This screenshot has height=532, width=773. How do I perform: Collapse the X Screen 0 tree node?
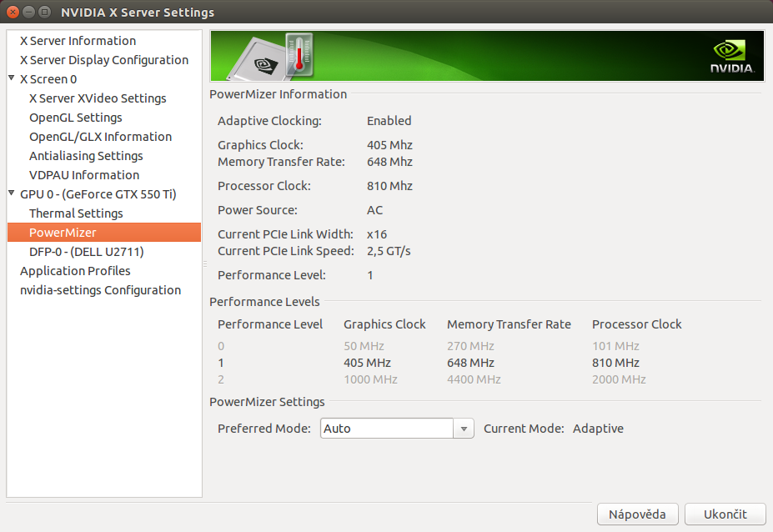pyautogui.click(x=12, y=78)
